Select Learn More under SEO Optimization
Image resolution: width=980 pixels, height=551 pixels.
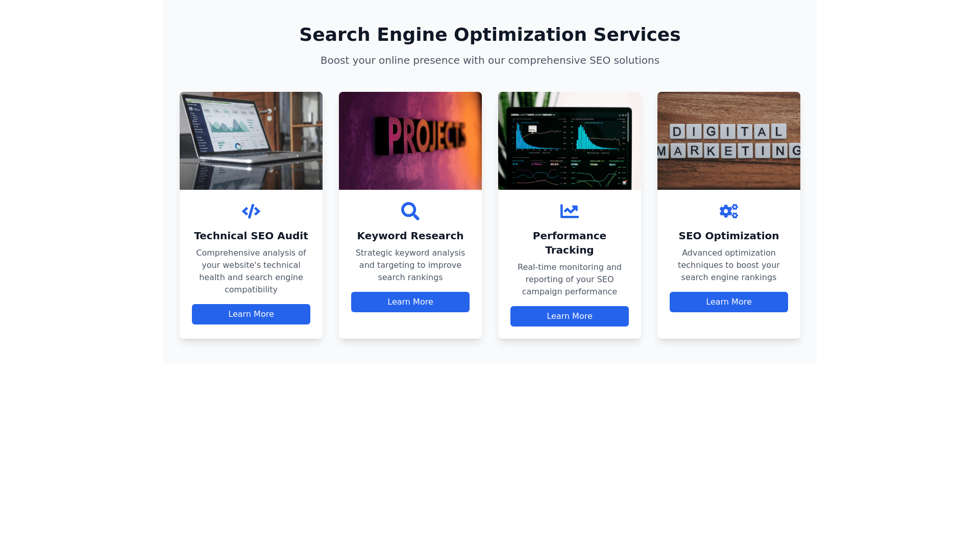(x=729, y=302)
